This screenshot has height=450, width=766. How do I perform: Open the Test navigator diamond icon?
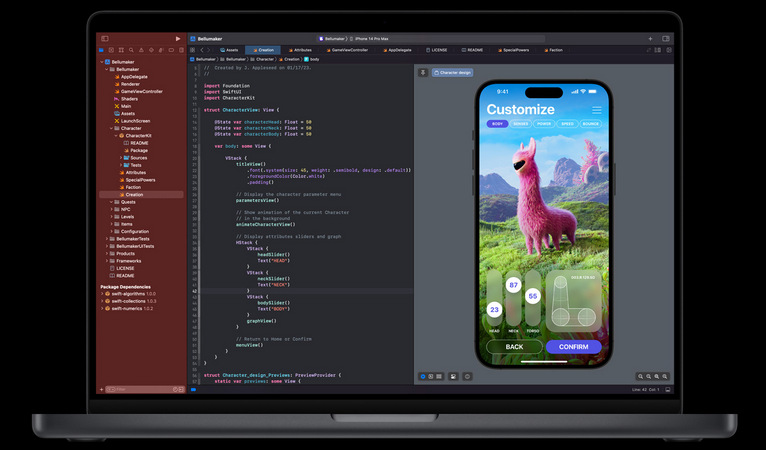[151, 50]
